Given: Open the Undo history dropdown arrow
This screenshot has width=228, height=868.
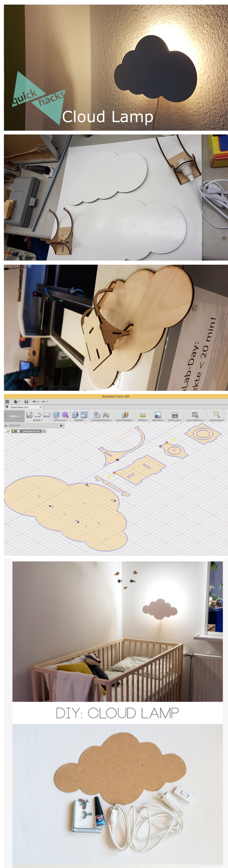Looking at the screenshot, I should 38,401.
